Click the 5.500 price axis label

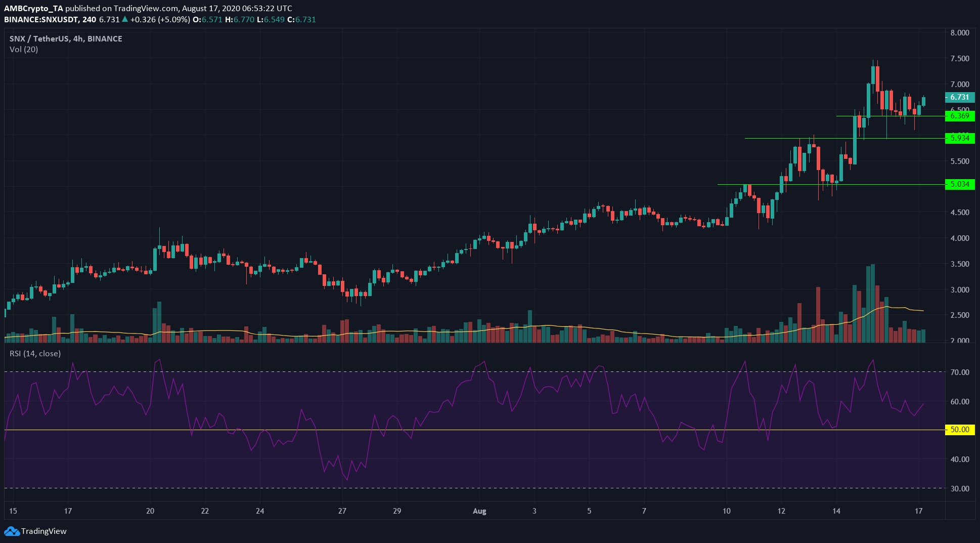point(960,161)
